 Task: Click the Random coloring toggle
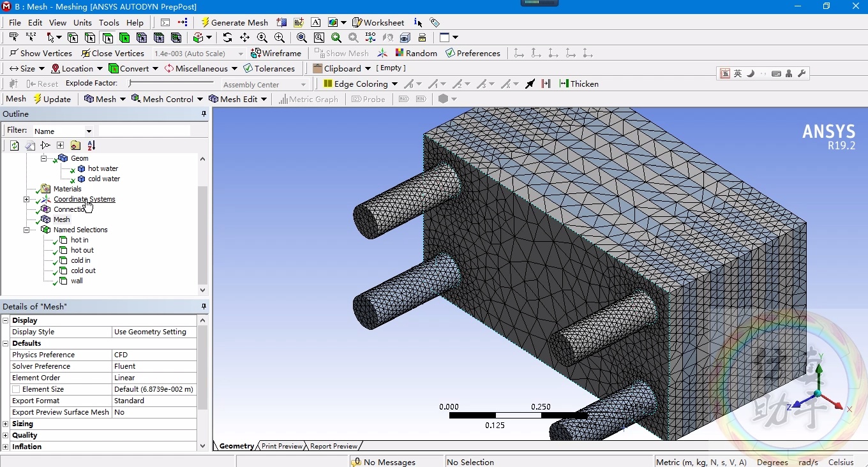click(x=416, y=53)
